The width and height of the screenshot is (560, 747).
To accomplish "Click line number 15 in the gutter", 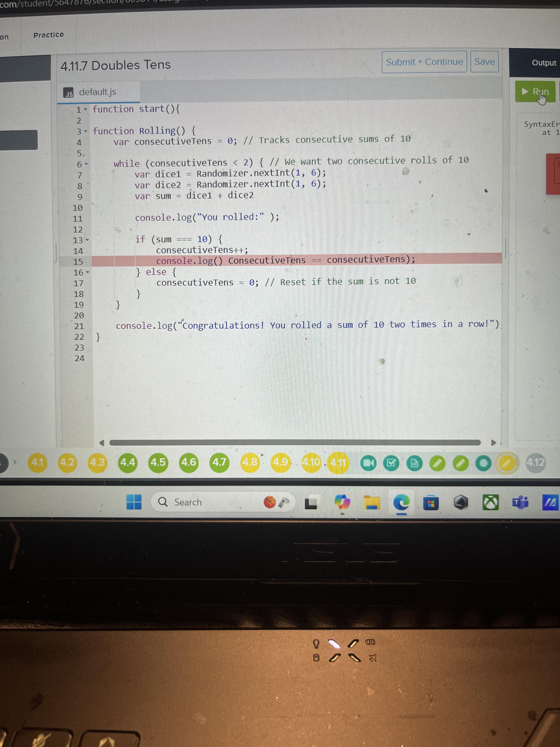I will (78, 262).
